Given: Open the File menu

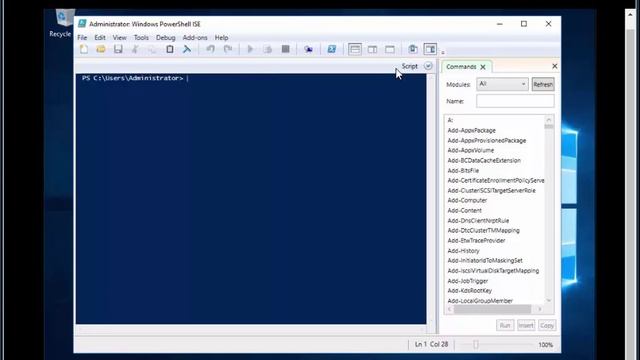Looking at the screenshot, I should 82,38.
